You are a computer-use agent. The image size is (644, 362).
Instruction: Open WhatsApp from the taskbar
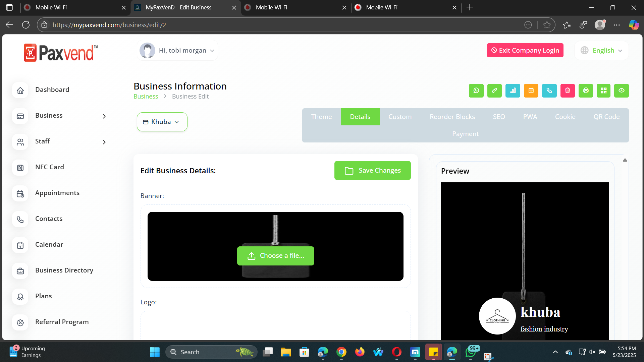471,352
